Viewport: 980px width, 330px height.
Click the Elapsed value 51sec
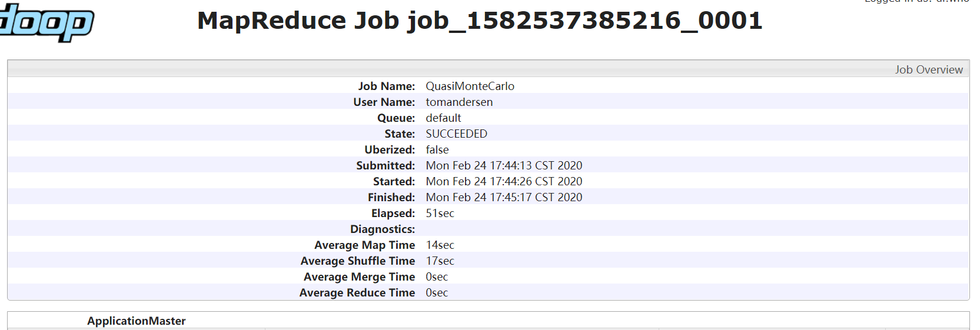pos(440,213)
